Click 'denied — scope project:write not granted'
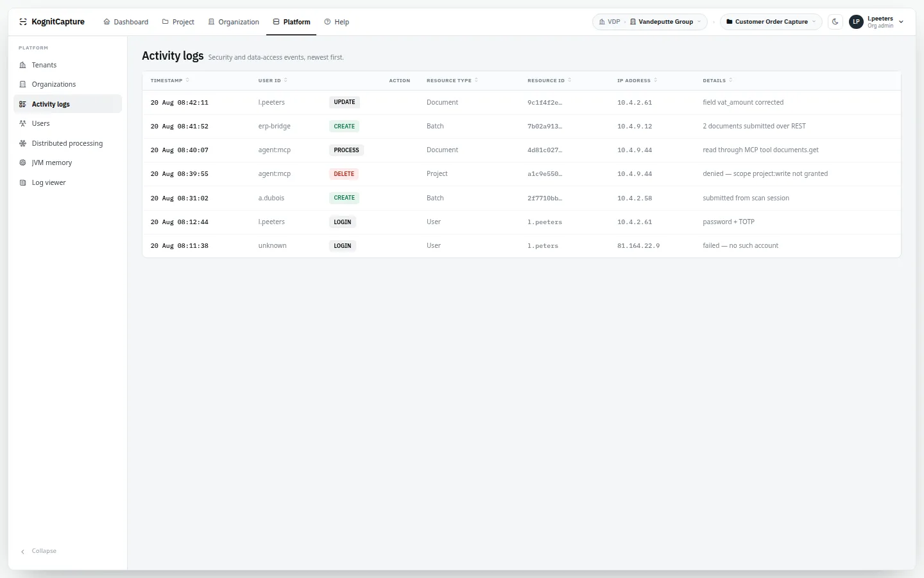 pyautogui.click(x=766, y=174)
